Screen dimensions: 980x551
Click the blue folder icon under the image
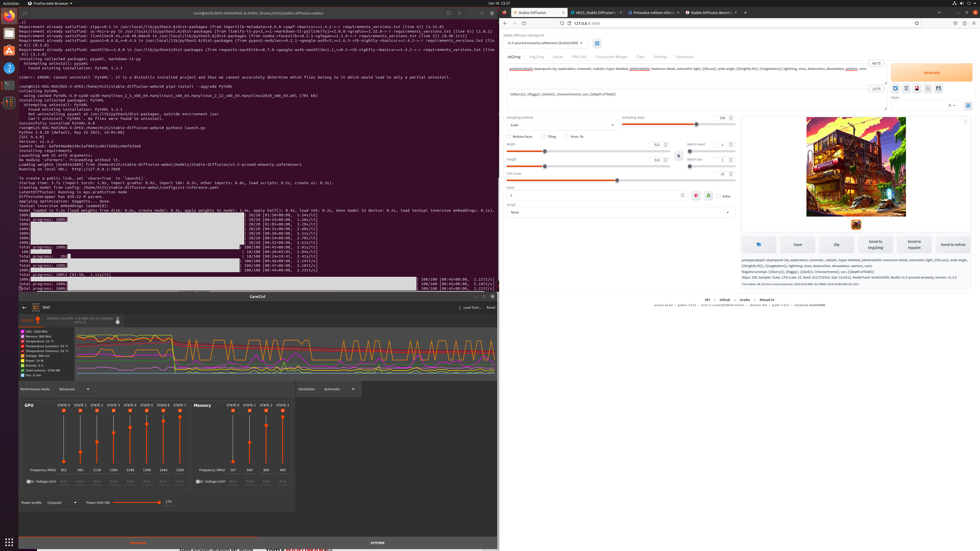click(x=758, y=245)
